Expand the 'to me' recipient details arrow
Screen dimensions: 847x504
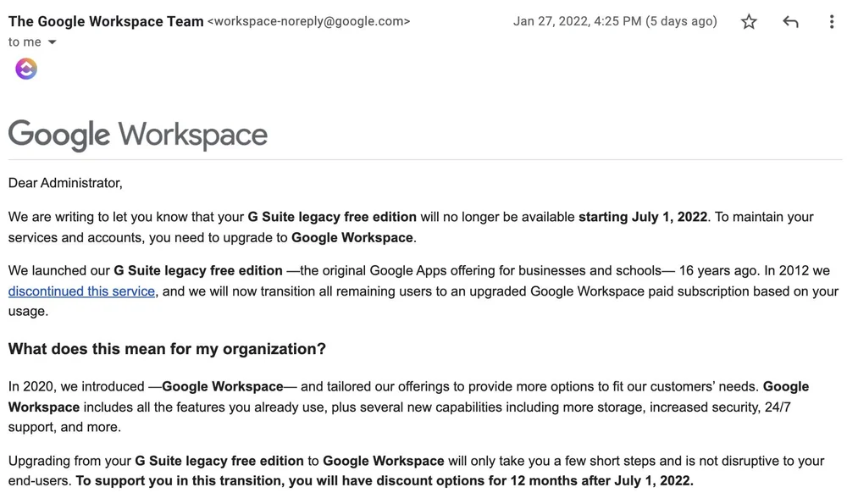click(52, 42)
